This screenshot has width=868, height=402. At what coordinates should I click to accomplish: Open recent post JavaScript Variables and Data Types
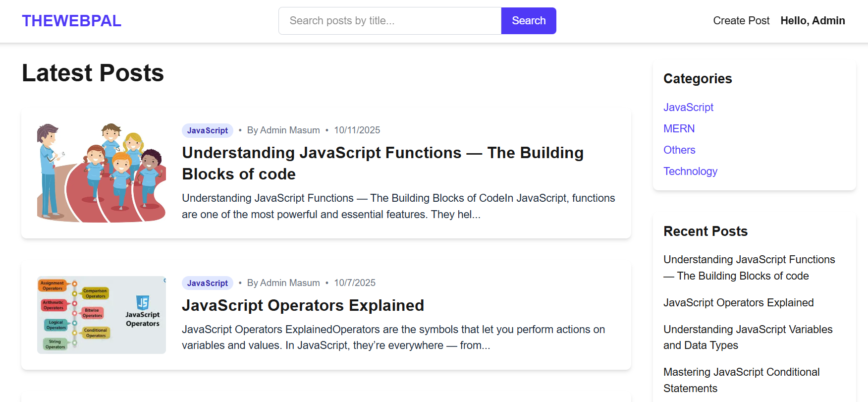(748, 337)
